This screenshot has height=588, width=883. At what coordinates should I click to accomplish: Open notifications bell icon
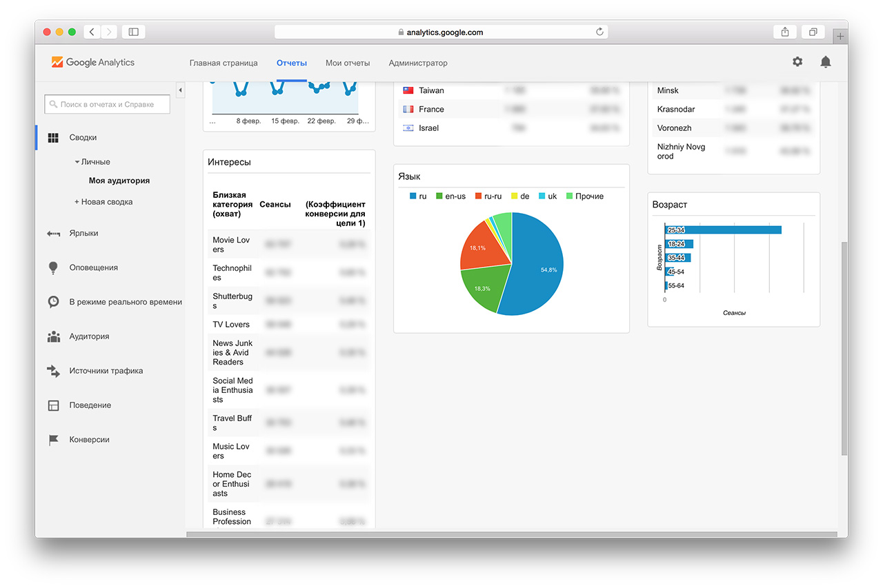click(825, 62)
